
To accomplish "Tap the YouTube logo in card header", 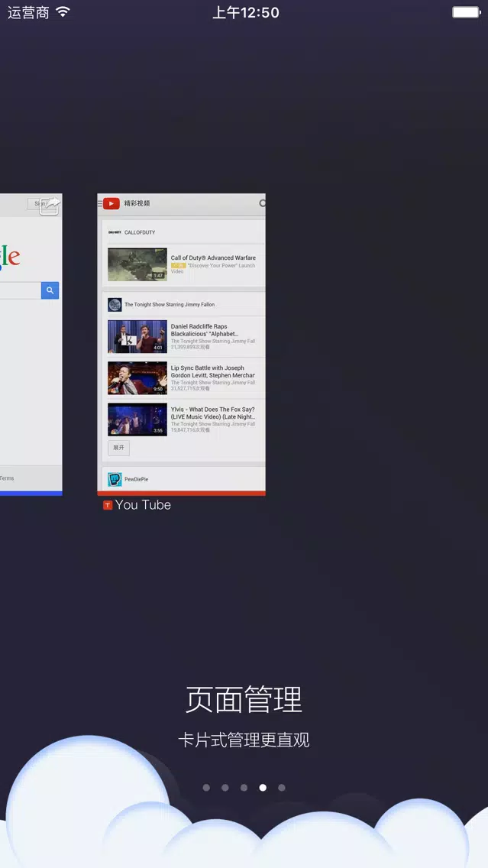I will (111, 204).
